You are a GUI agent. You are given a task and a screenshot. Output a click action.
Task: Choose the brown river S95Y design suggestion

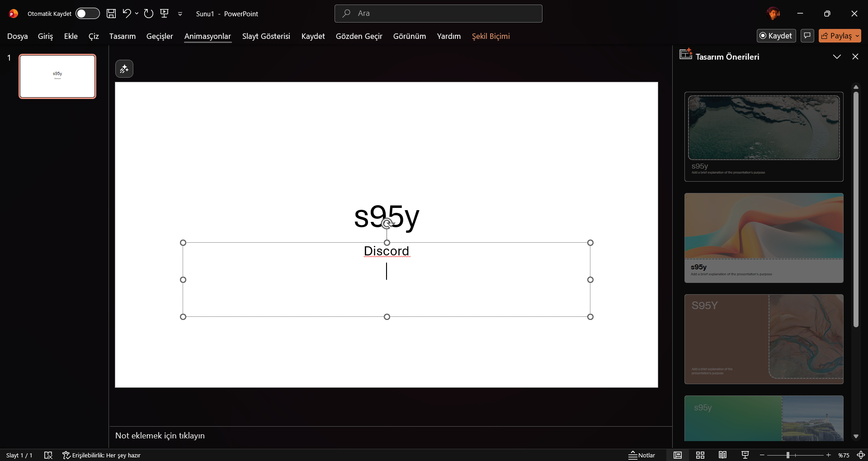(764, 339)
